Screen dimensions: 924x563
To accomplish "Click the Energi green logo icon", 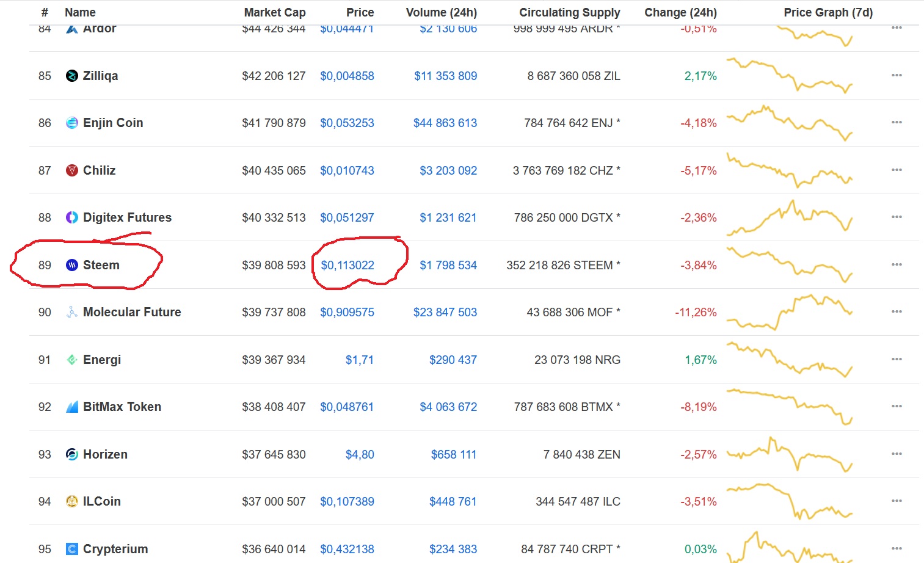I will point(72,360).
